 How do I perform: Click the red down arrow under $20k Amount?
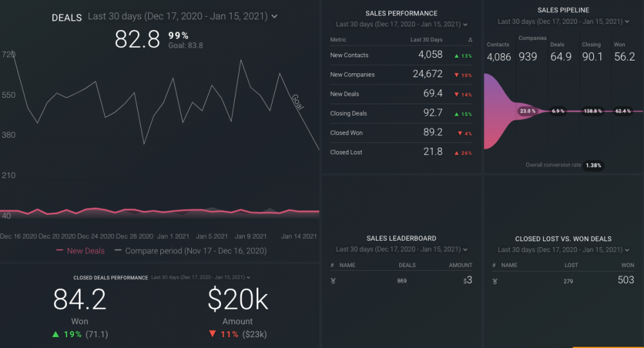[x=212, y=334]
